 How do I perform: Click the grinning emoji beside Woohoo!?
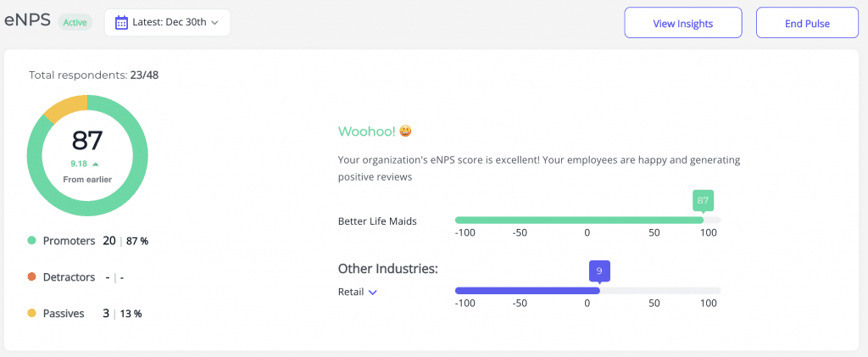405,131
